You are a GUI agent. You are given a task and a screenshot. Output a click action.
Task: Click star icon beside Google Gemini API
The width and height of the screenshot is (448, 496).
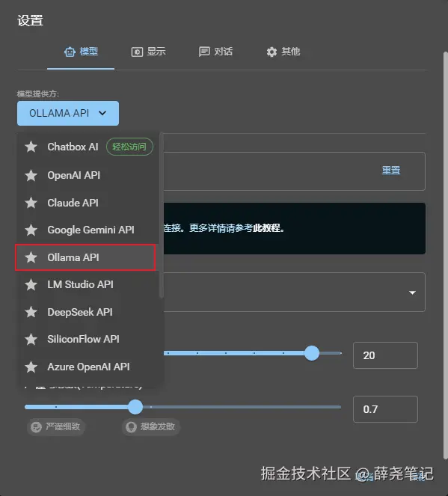point(31,230)
